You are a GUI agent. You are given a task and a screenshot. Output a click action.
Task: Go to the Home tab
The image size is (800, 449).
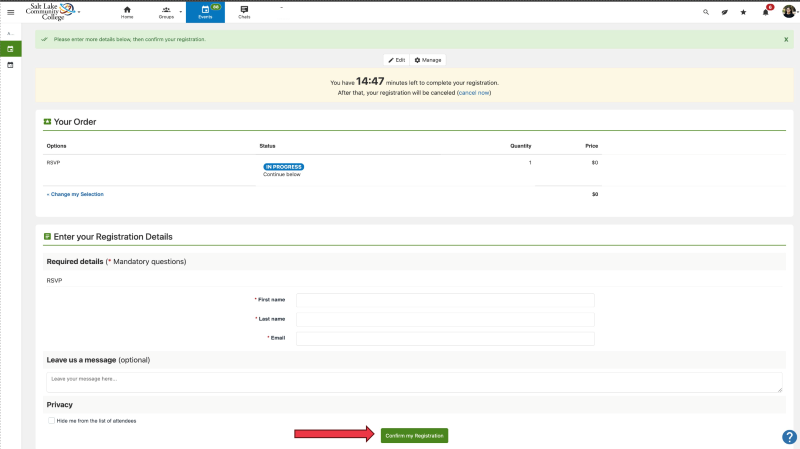127,12
